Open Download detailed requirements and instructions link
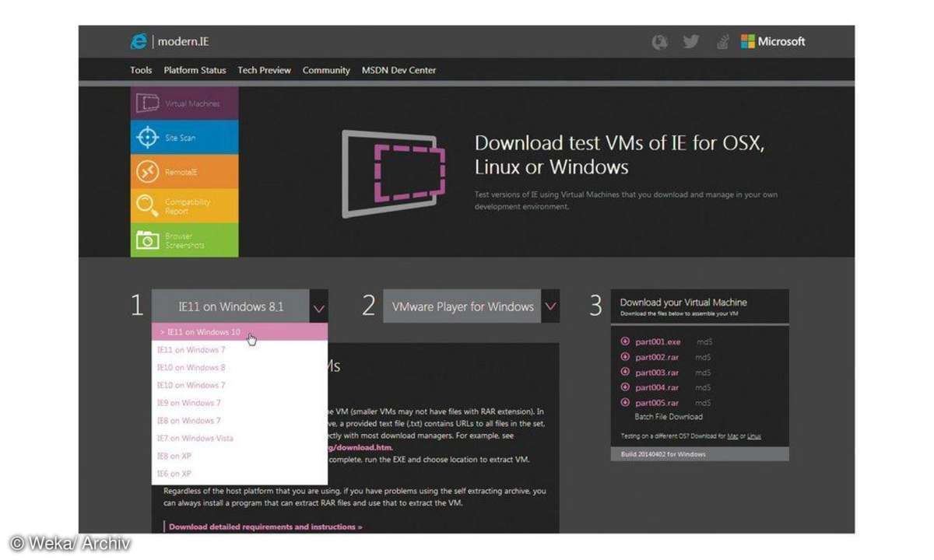 pyautogui.click(x=265, y=527)
